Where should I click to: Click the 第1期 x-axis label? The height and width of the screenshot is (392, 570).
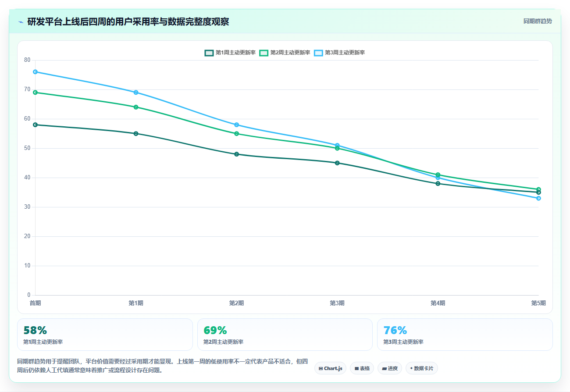[136, 303]
